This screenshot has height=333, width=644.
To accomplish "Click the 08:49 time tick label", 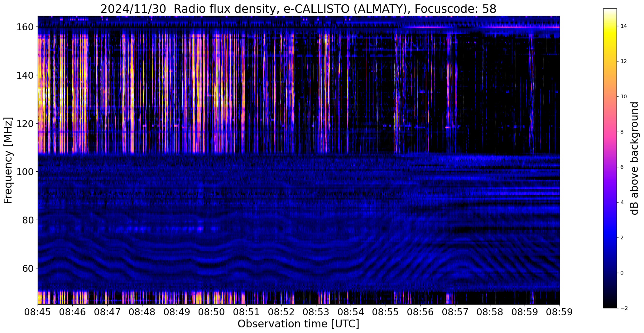I will pyautogui.click(x=177, y=312).
